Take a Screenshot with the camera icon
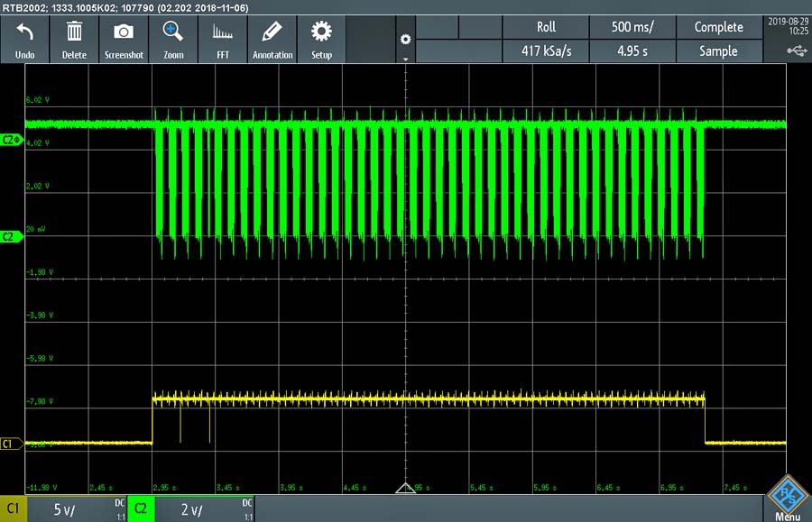 (124, 32)
